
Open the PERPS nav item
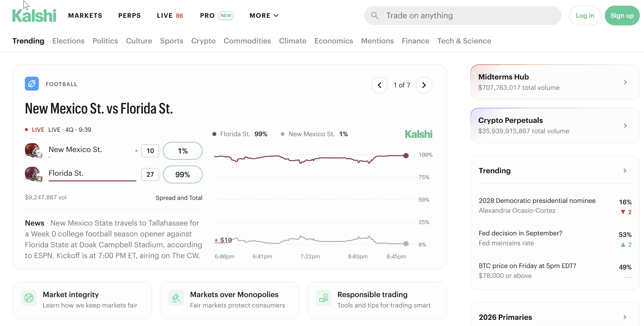click(129, 16)
